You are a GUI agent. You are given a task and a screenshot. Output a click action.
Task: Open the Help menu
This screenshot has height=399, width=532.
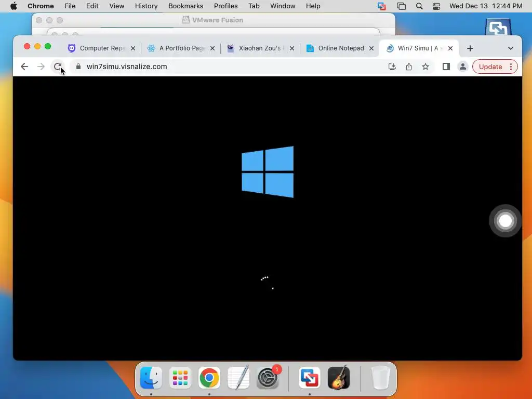[313, 6]
